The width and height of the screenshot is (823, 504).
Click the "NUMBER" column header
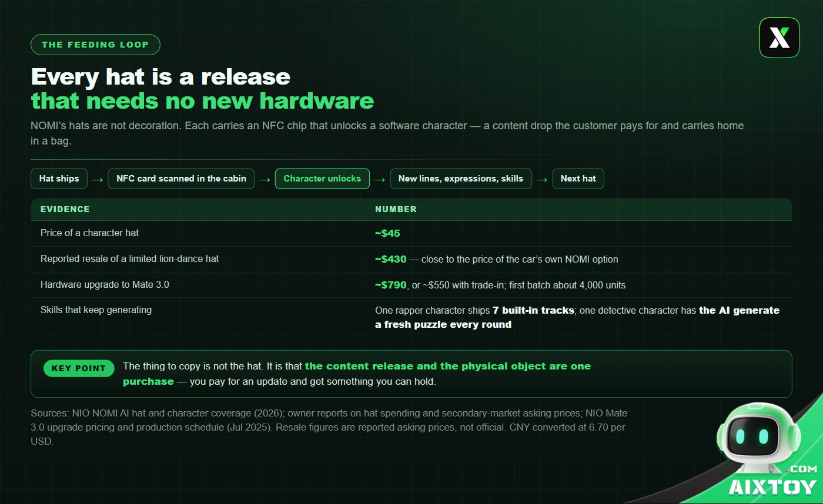pos(396,209)
